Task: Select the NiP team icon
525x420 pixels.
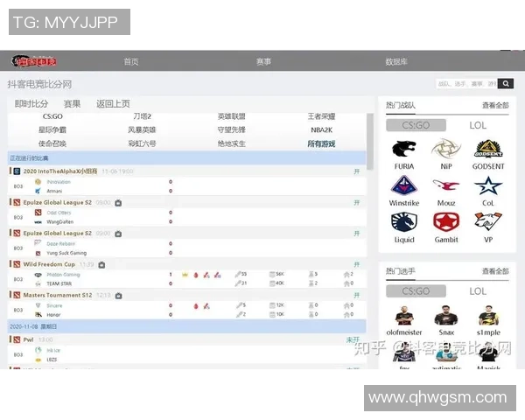Action: click(x=446, y=150)
